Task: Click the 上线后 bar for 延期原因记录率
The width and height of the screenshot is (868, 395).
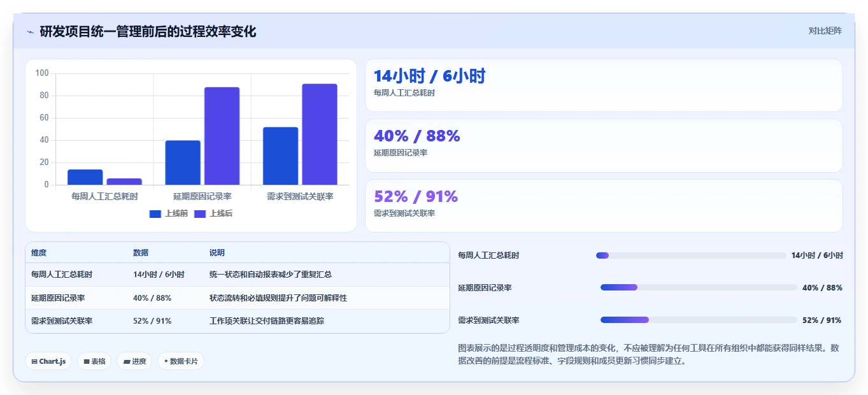Action: tap(222, 136)
